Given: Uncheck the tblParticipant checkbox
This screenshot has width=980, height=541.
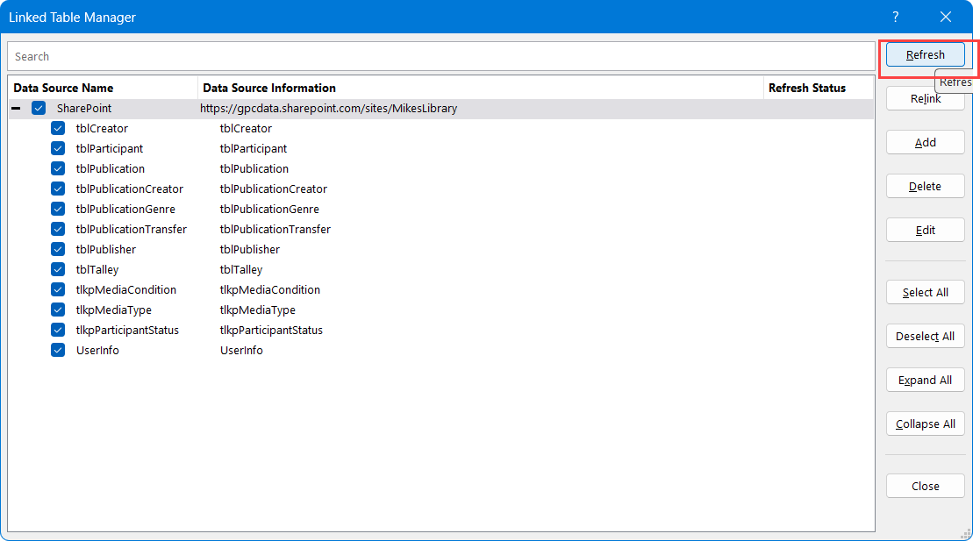Looking at the screenshot, I should pyautogui.click(x=58, y=149).
